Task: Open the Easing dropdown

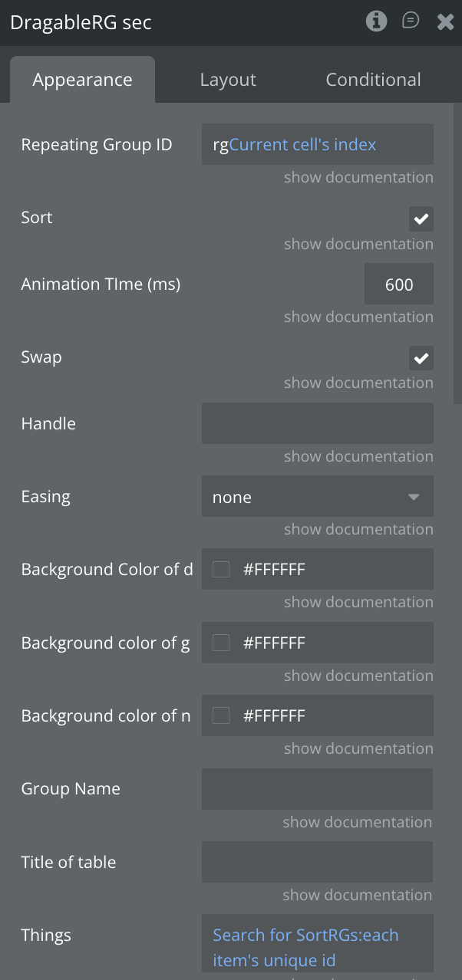Action: point(317,497)
